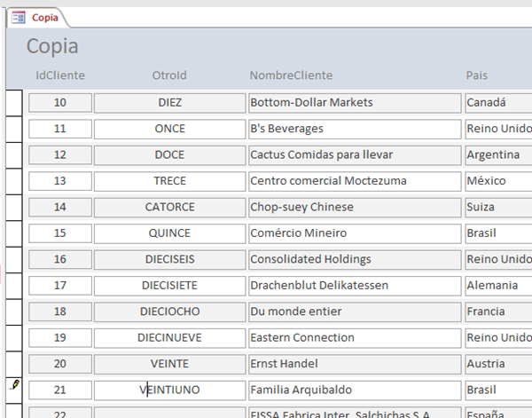Click the Pais field showing Francia

pos(498,312)
